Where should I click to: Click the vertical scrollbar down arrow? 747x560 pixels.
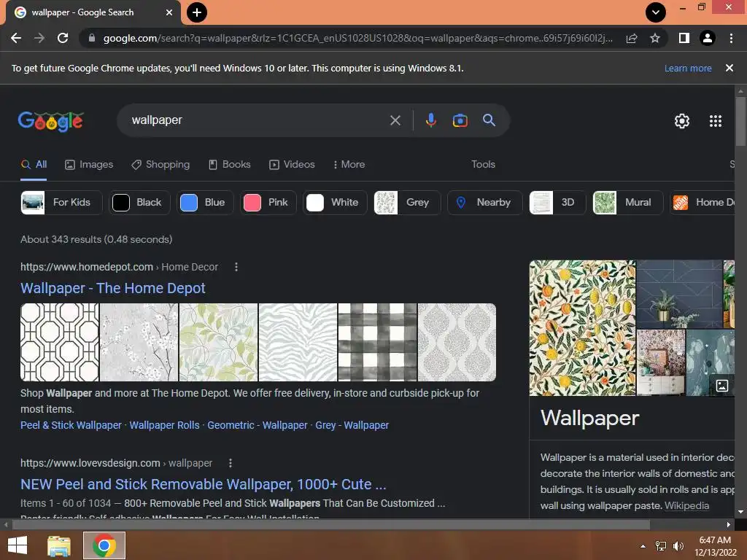740,512
